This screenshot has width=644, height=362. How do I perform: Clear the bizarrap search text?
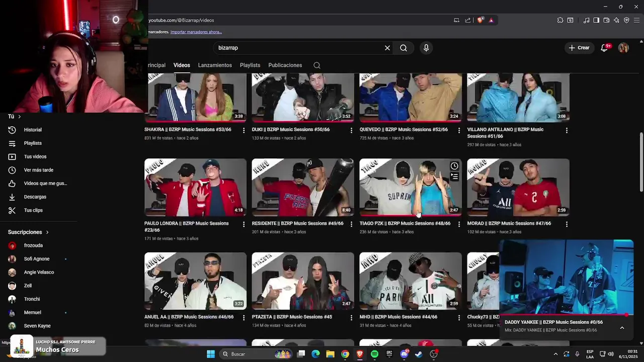pyautogui.click(x=387, y=48)
